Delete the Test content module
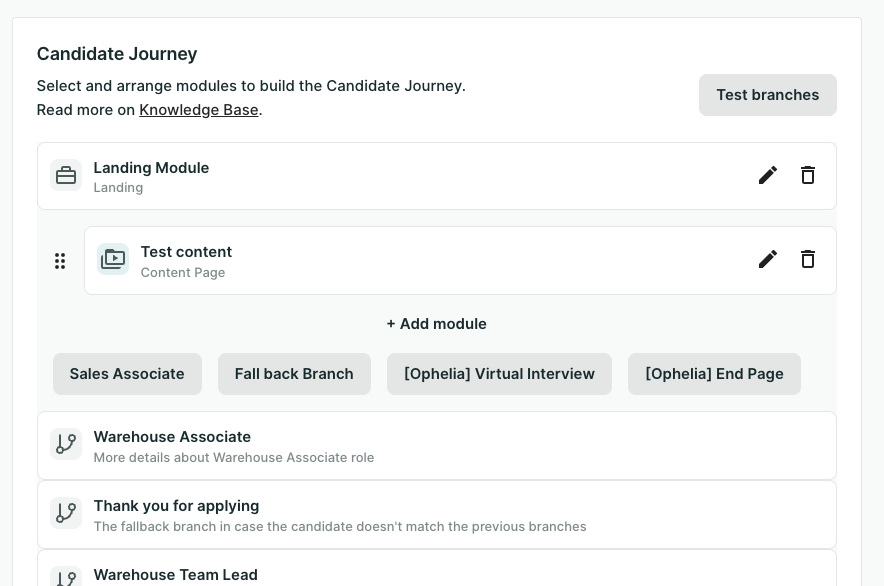The image size is (884, 586). [807, 259]
